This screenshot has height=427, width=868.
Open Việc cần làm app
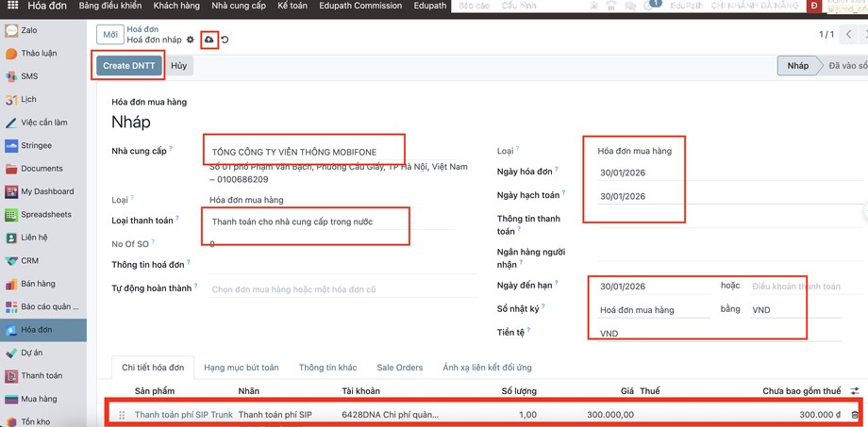click(x=43, y=123)
